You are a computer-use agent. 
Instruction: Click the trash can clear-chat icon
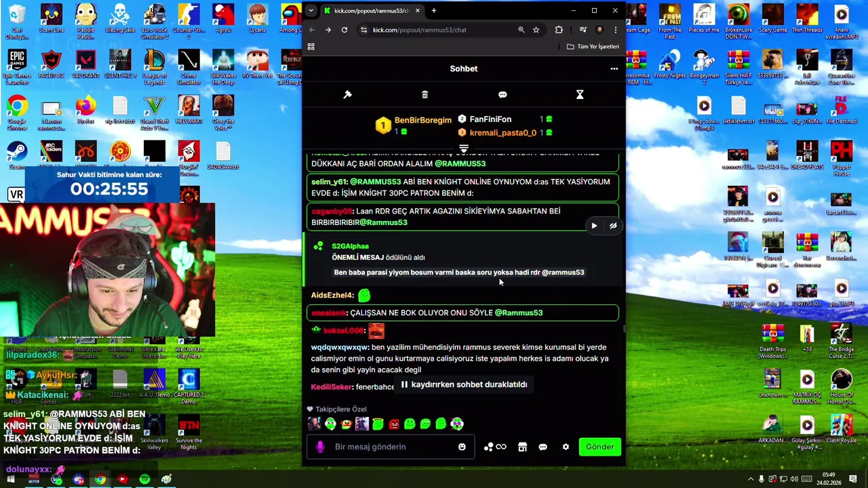pos(425,95)
